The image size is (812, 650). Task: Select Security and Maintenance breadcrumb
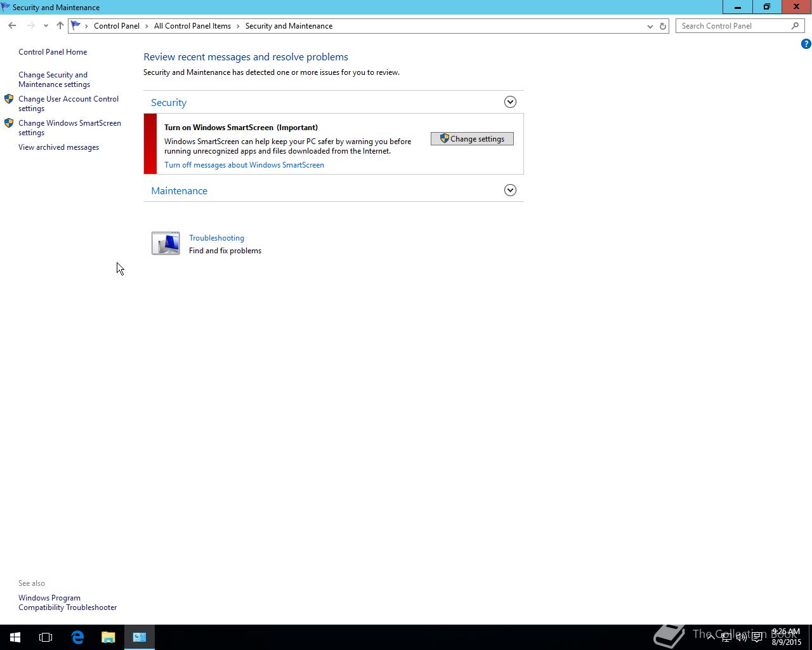tap(289, 26)
